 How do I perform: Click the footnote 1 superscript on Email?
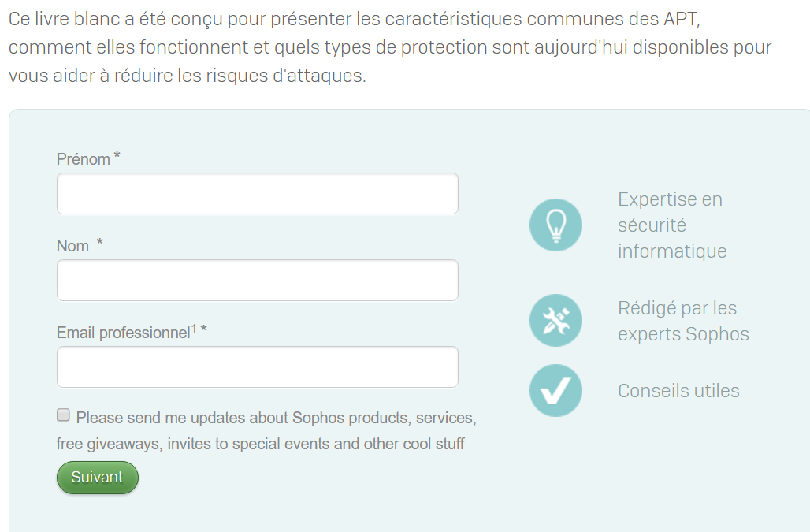(195, 329)
